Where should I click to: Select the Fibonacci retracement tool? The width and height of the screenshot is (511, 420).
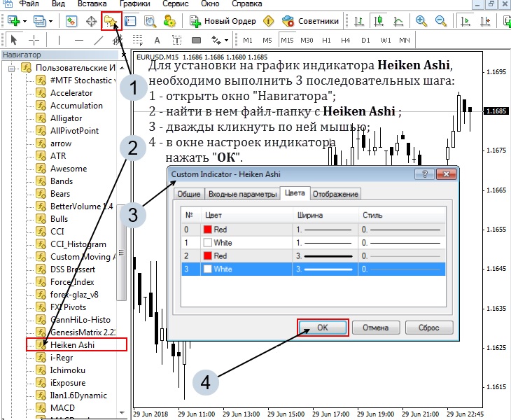click(137, 41)
